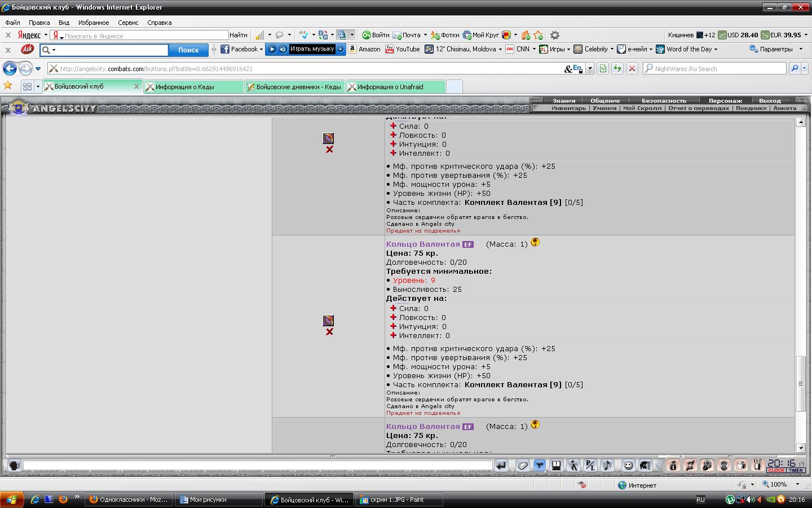Click red X under second ring icon
Viewport: 812px width, 508px height.
click(329, 332)
